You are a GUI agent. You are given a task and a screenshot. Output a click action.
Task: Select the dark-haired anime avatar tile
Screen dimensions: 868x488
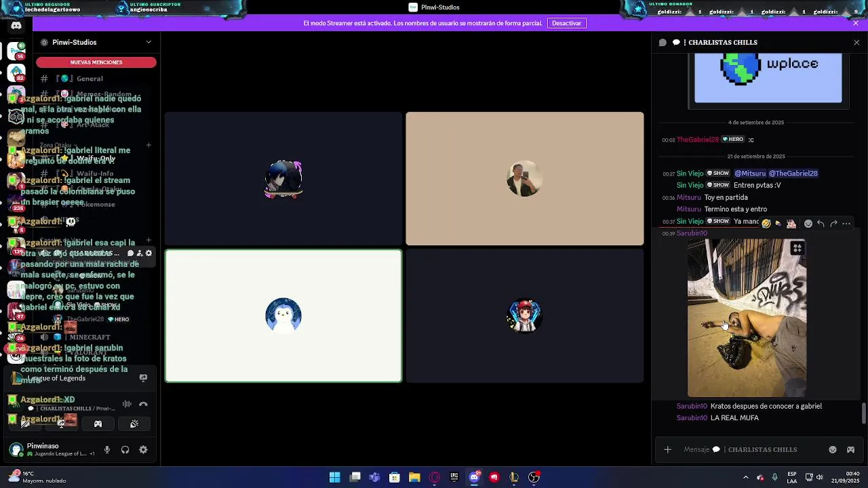[x=283, y=178]
